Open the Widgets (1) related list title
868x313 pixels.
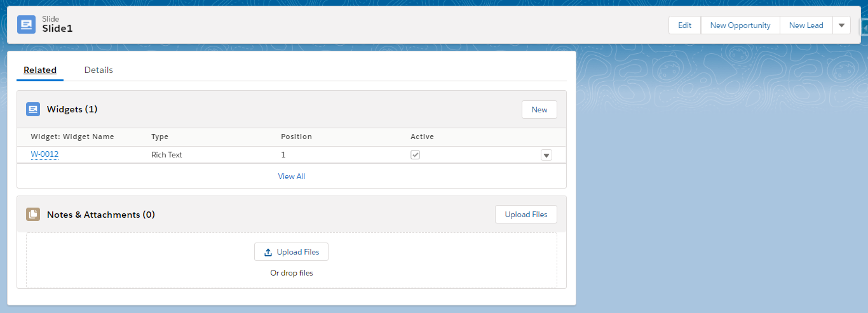coord(72,109)
